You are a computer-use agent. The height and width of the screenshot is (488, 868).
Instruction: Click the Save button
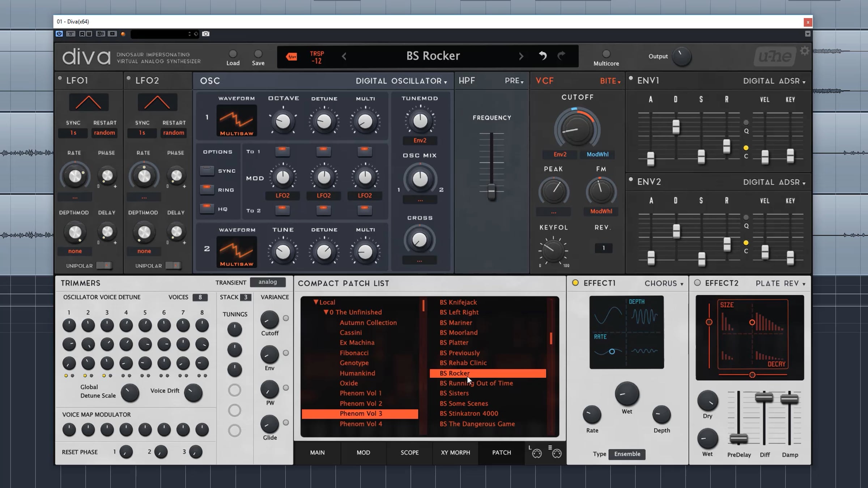coord(258,54)
